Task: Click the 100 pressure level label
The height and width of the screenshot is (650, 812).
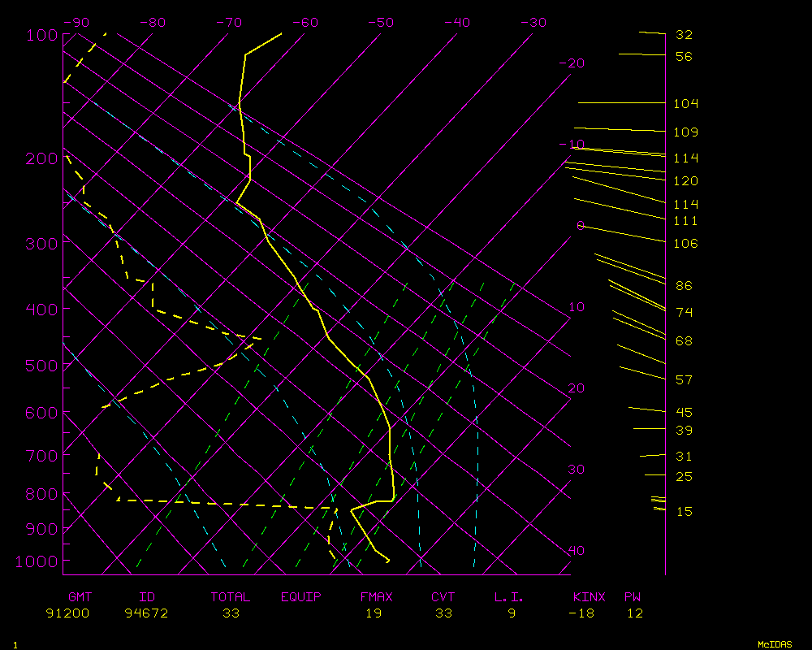Action: (x=41, y=36)
